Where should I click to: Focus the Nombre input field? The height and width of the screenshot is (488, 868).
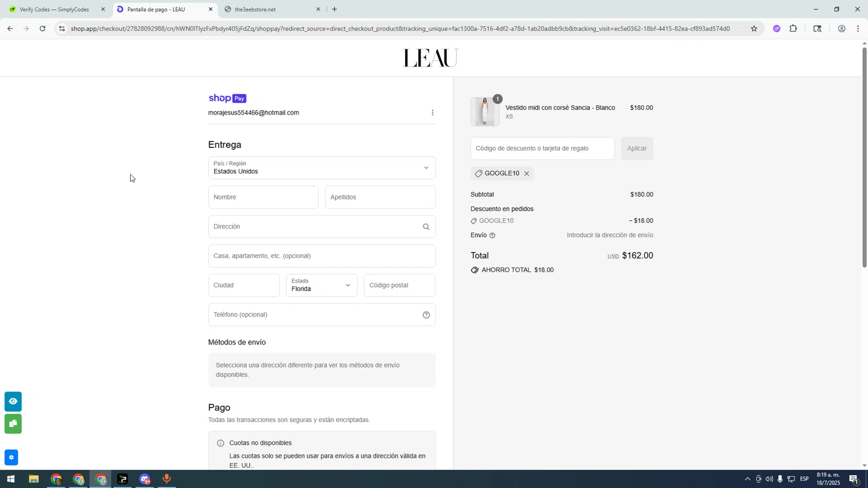(x=263, y=198)
